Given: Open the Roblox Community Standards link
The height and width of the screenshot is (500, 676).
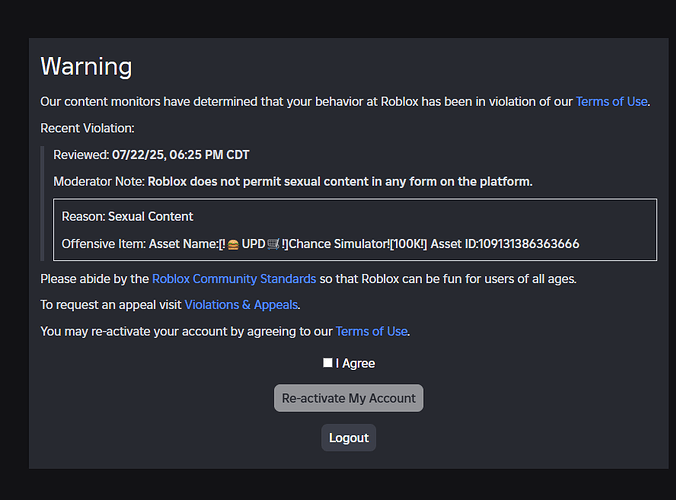Looking at the screenshot, I should coord(234,279).
